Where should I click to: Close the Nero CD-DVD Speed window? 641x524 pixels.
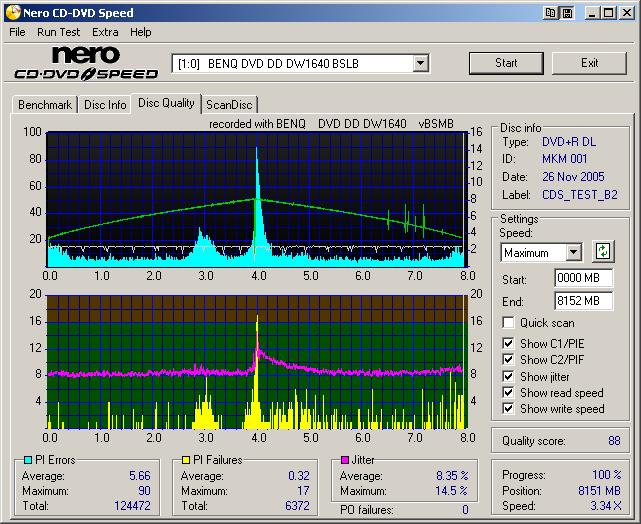point(626,13)
